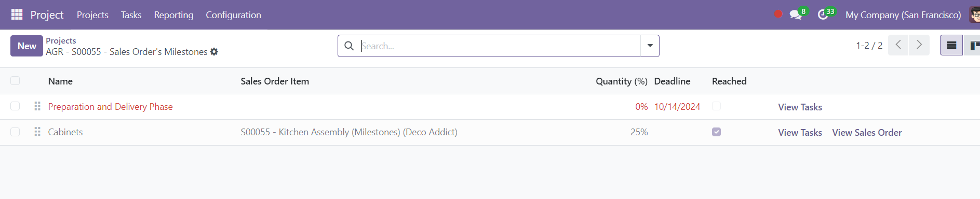Screen dimensions: 980x199
Task: Expand the search options dropdown arrow
Action: tap(650, 46)
